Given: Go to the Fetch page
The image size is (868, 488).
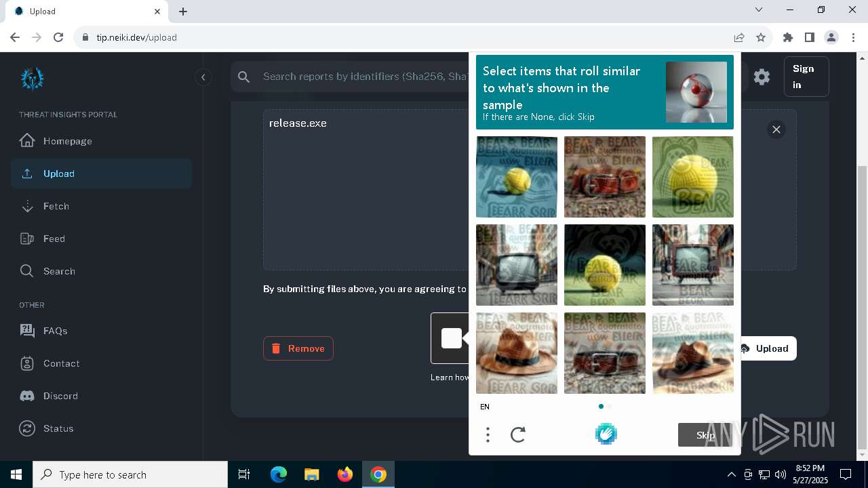Looking at the screenshot, I should [102, 206].
